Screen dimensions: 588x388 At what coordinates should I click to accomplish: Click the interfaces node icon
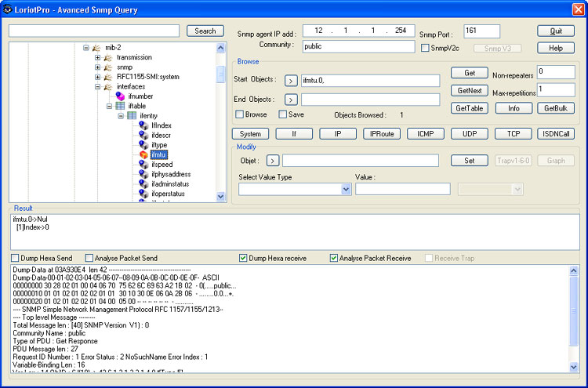point(108,86)
